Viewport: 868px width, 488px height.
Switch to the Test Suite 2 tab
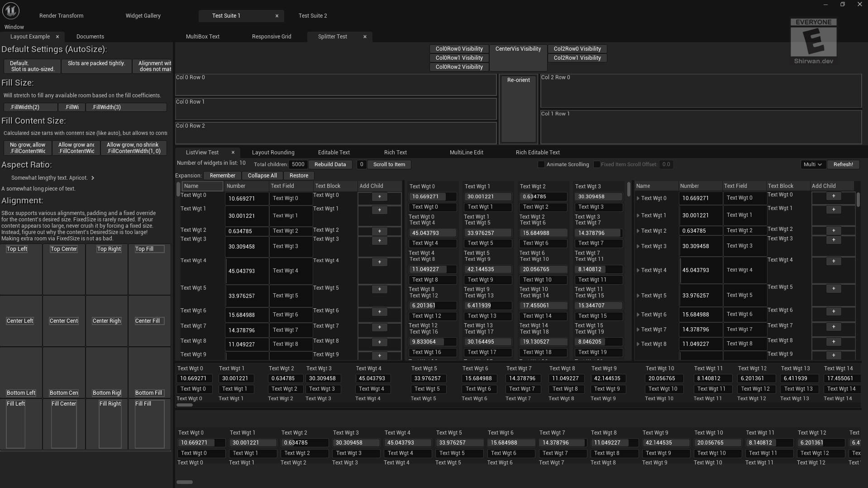click(x=313, y=16)
